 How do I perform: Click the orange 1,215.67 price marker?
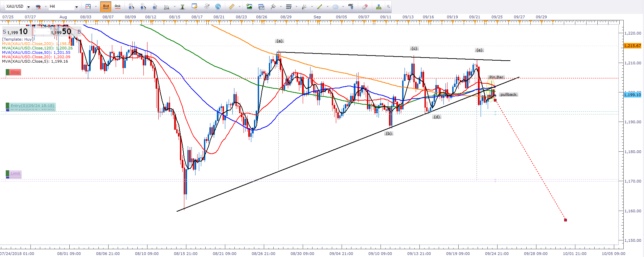point(632,46)
